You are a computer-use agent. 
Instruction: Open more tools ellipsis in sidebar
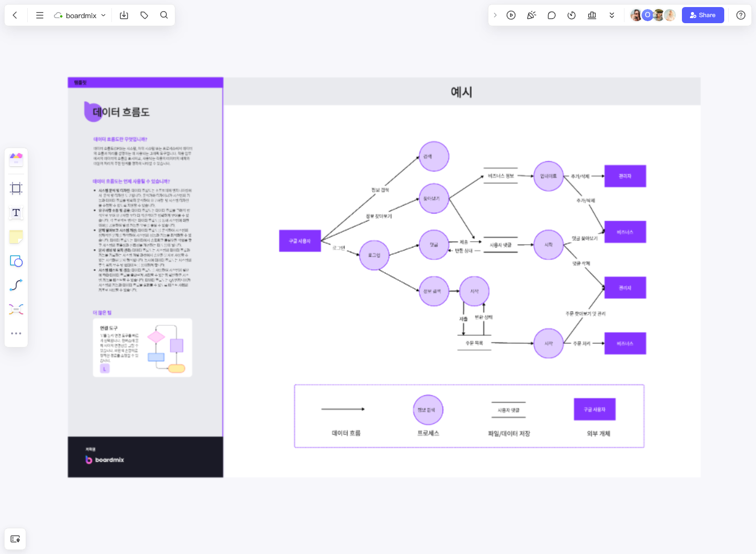coord(16,333)
